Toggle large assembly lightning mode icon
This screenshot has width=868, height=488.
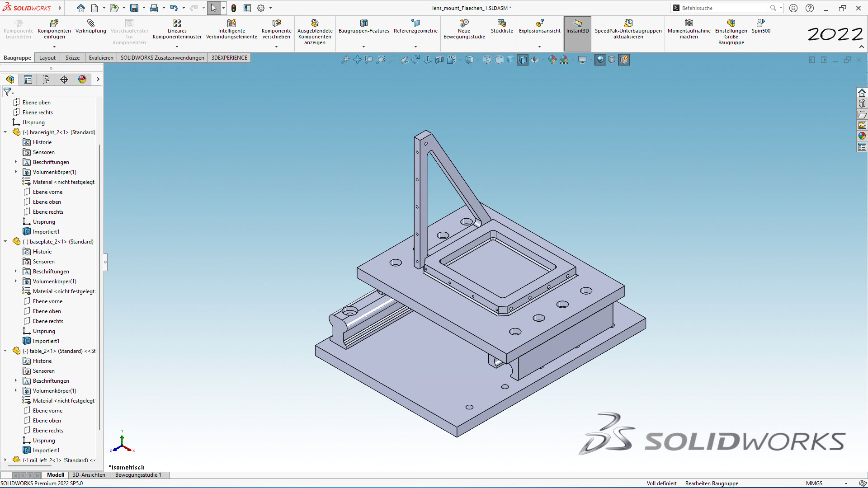[x=624, y=60]
